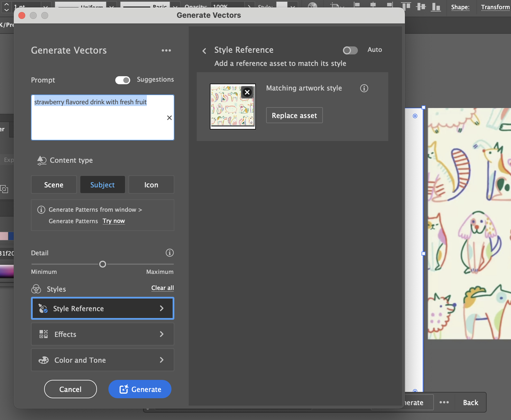Choose the Icon content type
Viewport: 511px width, 420px height.
coord(151,185)
